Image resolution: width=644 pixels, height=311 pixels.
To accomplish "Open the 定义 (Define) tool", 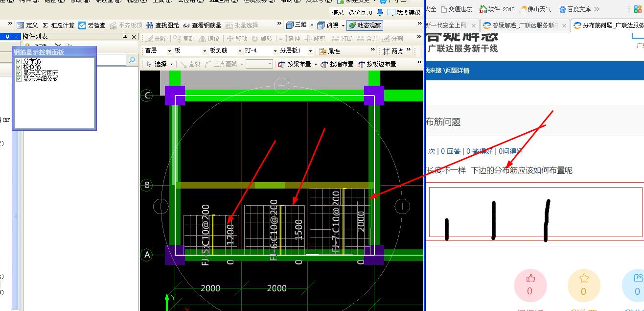I will point(27,25).
